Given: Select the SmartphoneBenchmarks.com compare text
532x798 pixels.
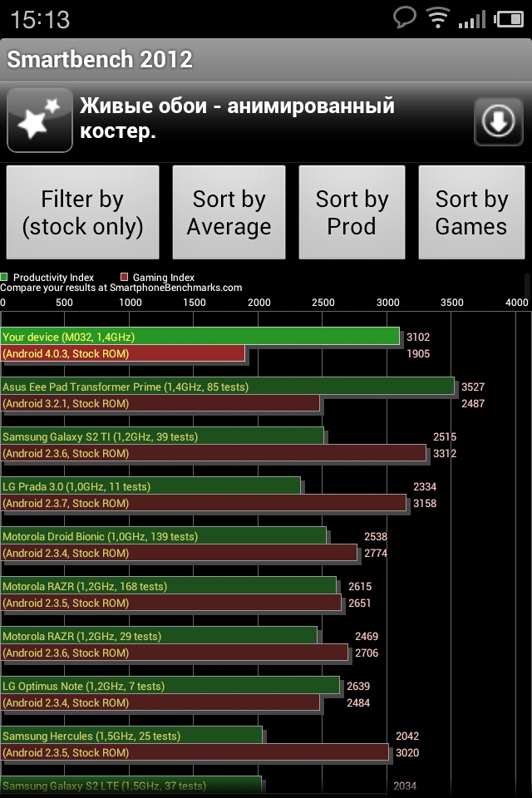Looking at the screenshot, I should pyautogui.click(x=121, y=288).
